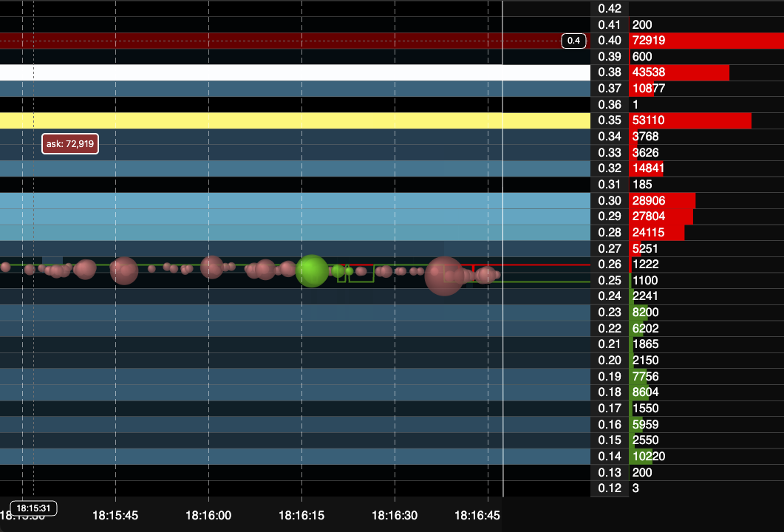Click the ask: 72,919 tooltip
Image resolution: width=784 pixels, height=532 pixels.
(x=70, y=144)
